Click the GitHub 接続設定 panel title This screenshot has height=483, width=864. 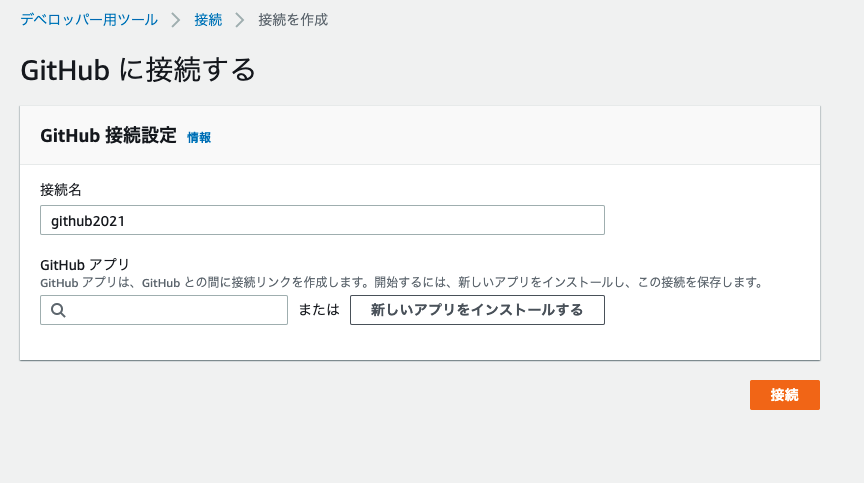point(109,135)
